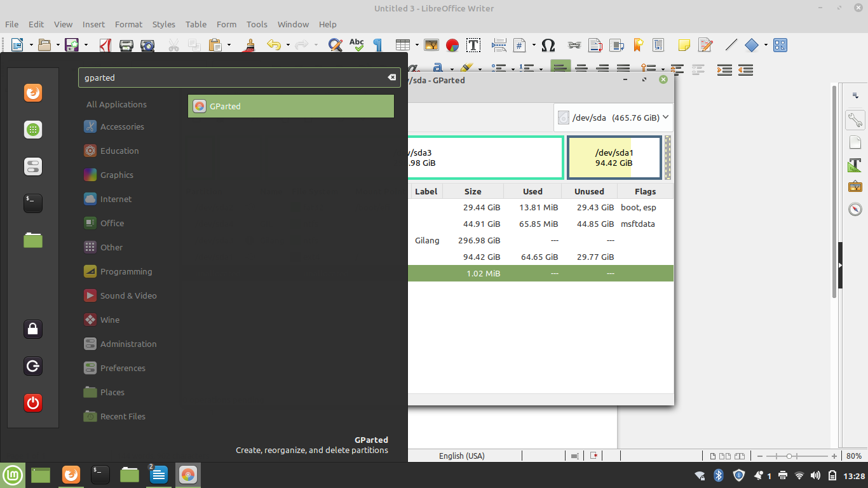Screen dimensions: 868x488
Task: Toggle Formatting Marks pilcrow icon
Action: [x=377, y=45]
